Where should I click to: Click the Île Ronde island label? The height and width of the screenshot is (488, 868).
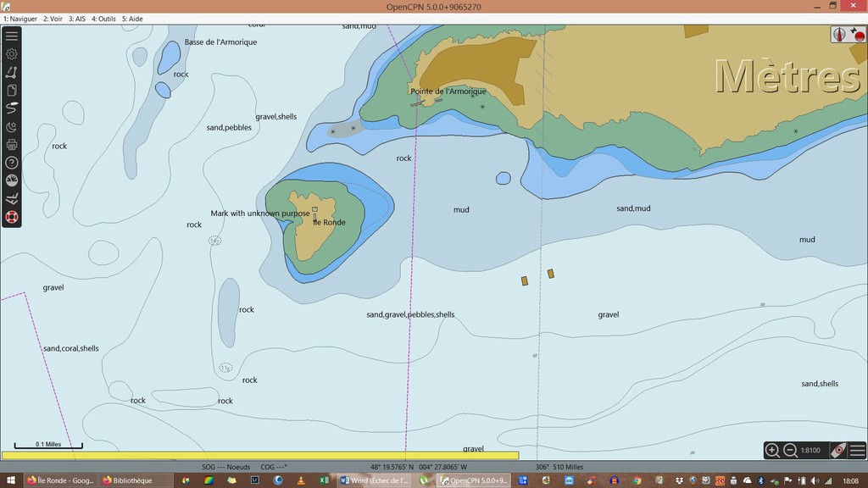[330, 223]
